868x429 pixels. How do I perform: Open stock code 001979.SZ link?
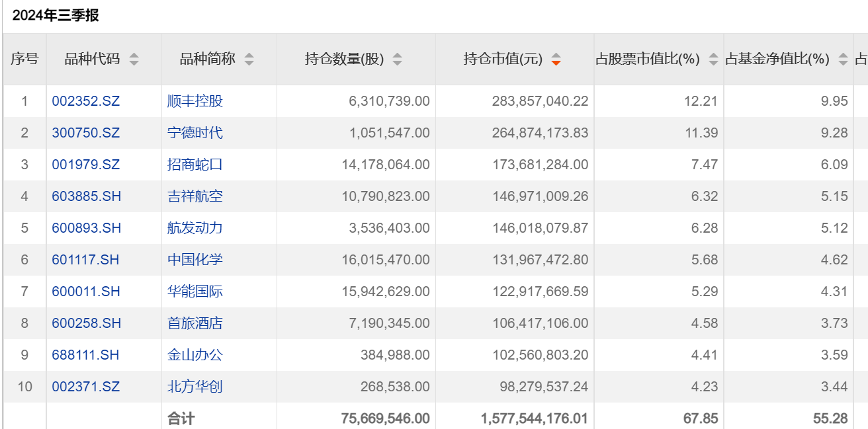click(86, 165)
